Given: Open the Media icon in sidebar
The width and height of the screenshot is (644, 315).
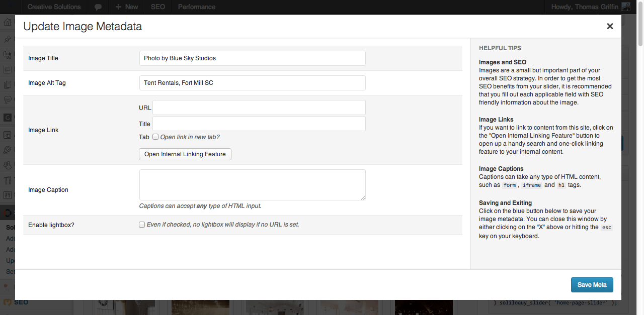Looking at the screenshot, I should point(8,54).
